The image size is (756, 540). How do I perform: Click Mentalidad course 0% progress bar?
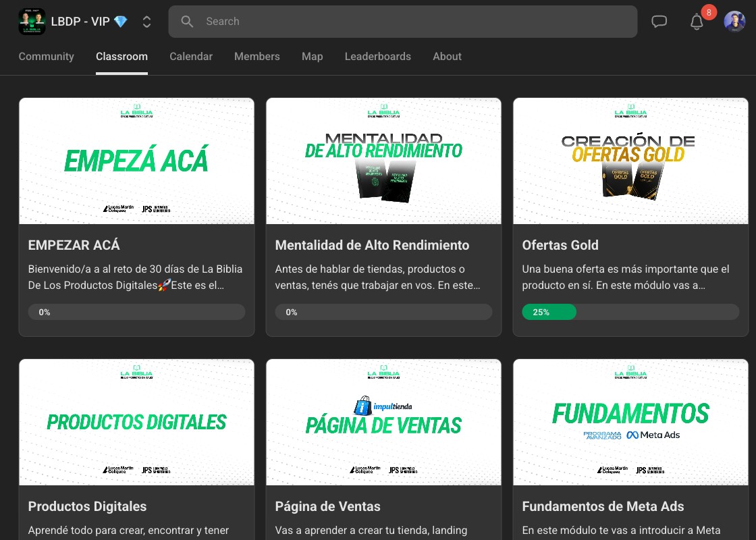[x=384, y=312]
